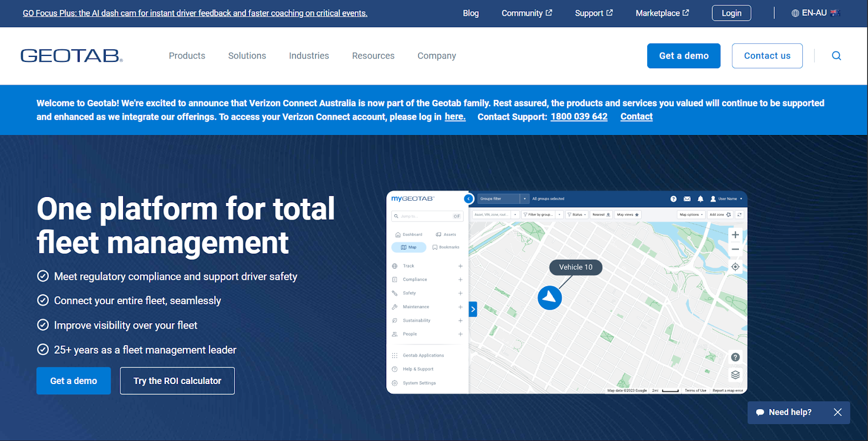Screen dimensions: 868x441
Task: Click the question mark icon on map
Action: coord(735,357)
